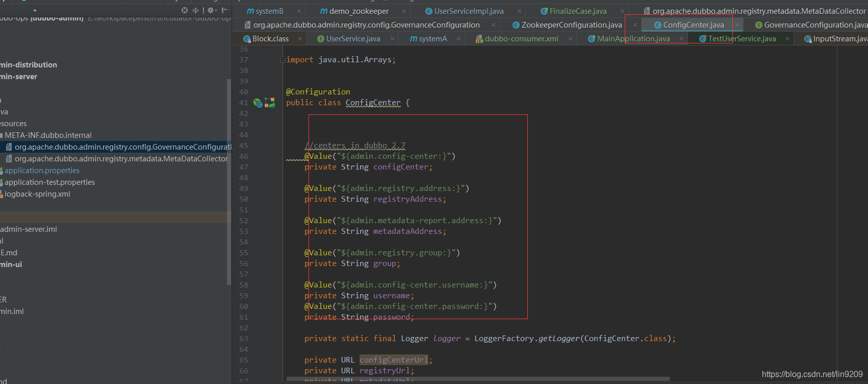
Task: Close the dubbo-consumer.xml tab
Action: coord(570,39)
